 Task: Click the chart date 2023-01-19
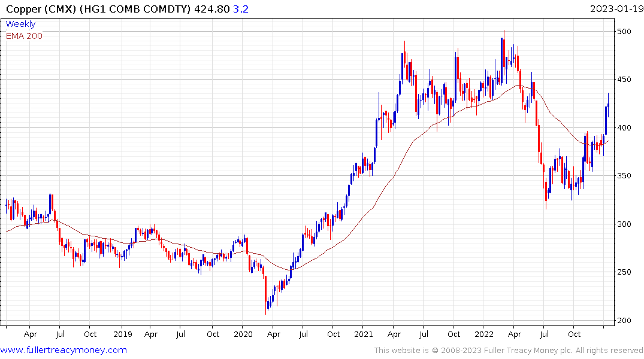point(616,9)
